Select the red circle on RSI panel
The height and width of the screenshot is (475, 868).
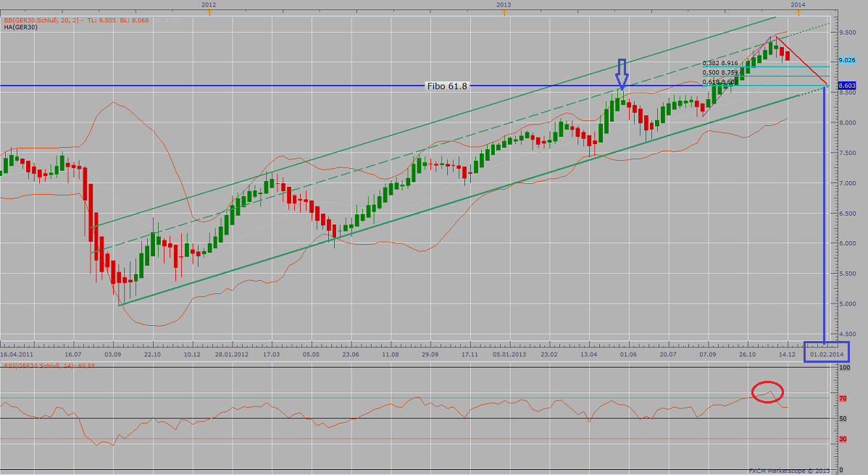(767, 391)
